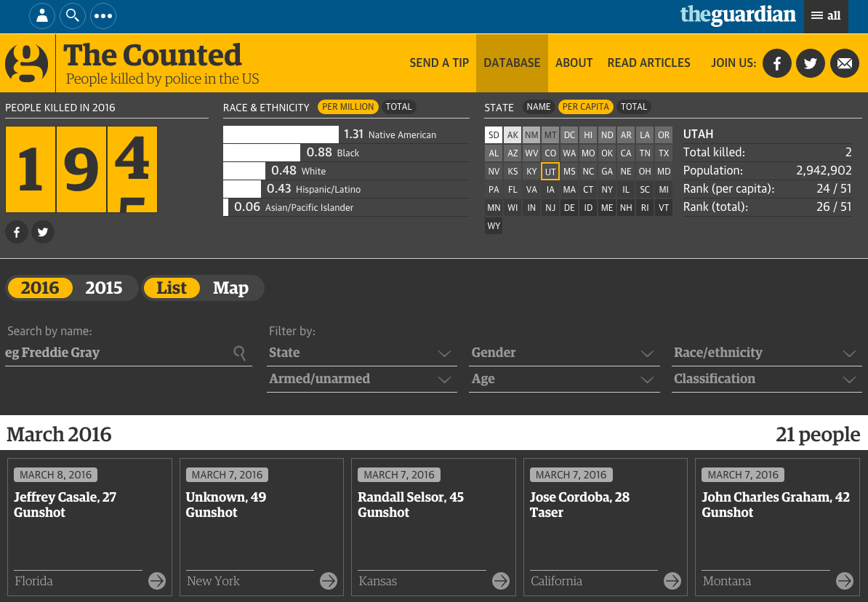Open John Charles Graham card arrow
This screenshot has width=868, height=602.
click(844, 580)
